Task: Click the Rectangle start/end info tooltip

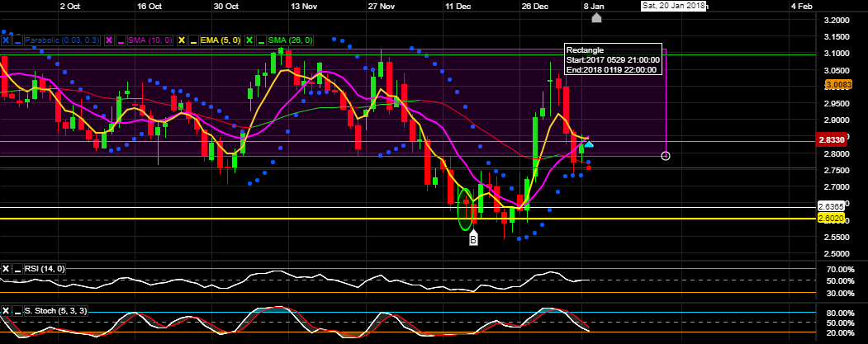Action: pos(613,59)
